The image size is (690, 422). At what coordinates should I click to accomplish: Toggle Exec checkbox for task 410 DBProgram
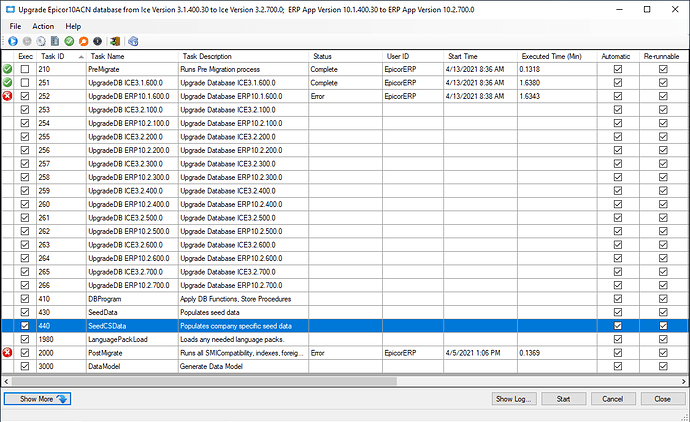(25, 299)
